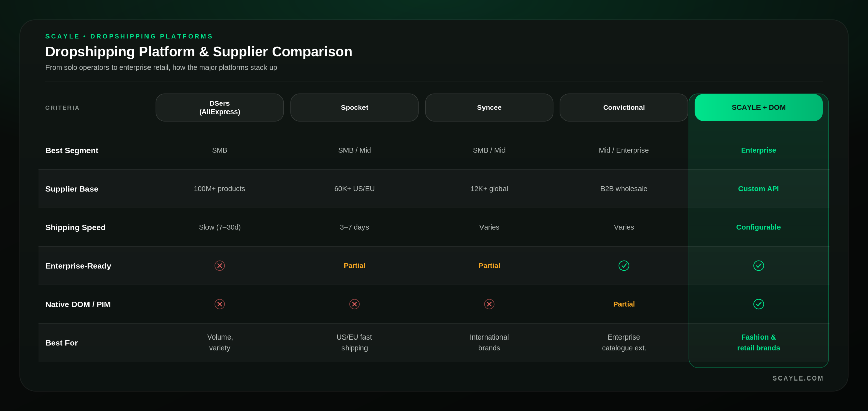Select the DSers (AliExpress) column header

click(x=220, y=107)
